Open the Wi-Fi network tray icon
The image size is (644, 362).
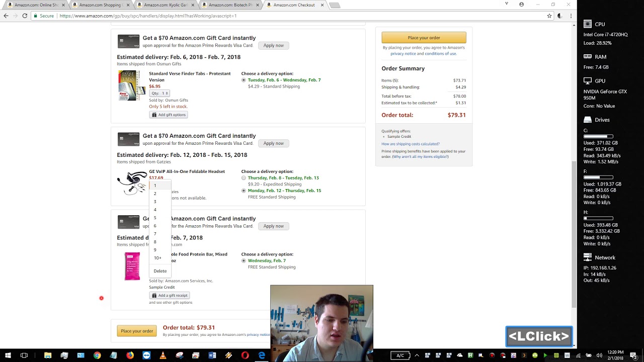578,355
